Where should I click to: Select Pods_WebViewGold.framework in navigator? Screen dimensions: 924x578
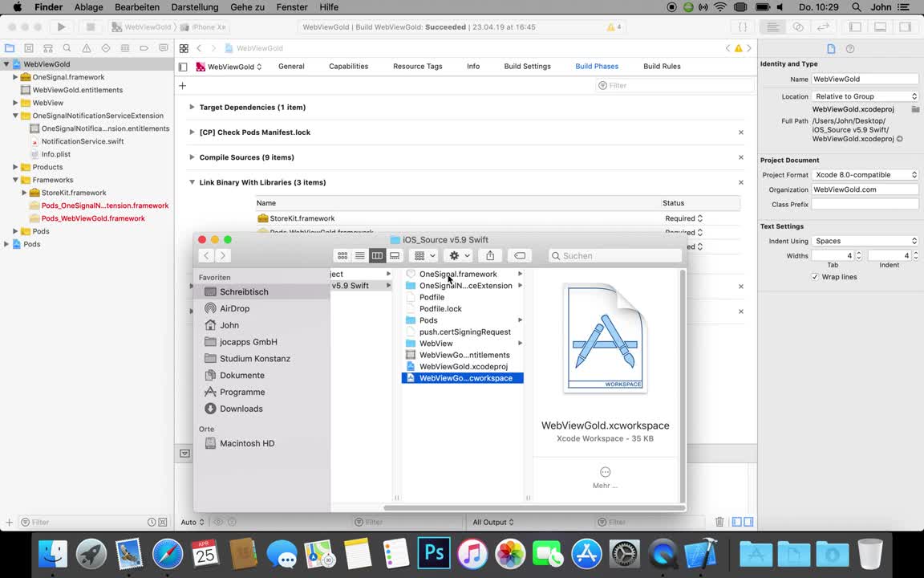[x=93, y=218]
